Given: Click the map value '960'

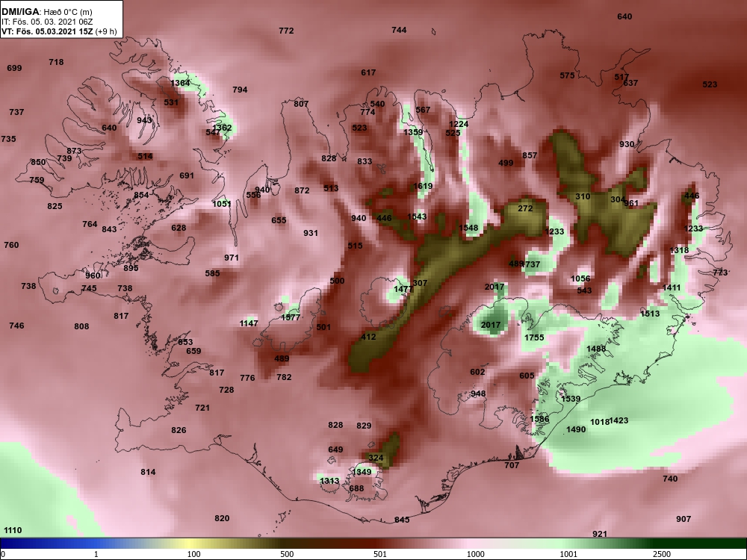Looking at the screenshot, I should coord(93,276).
